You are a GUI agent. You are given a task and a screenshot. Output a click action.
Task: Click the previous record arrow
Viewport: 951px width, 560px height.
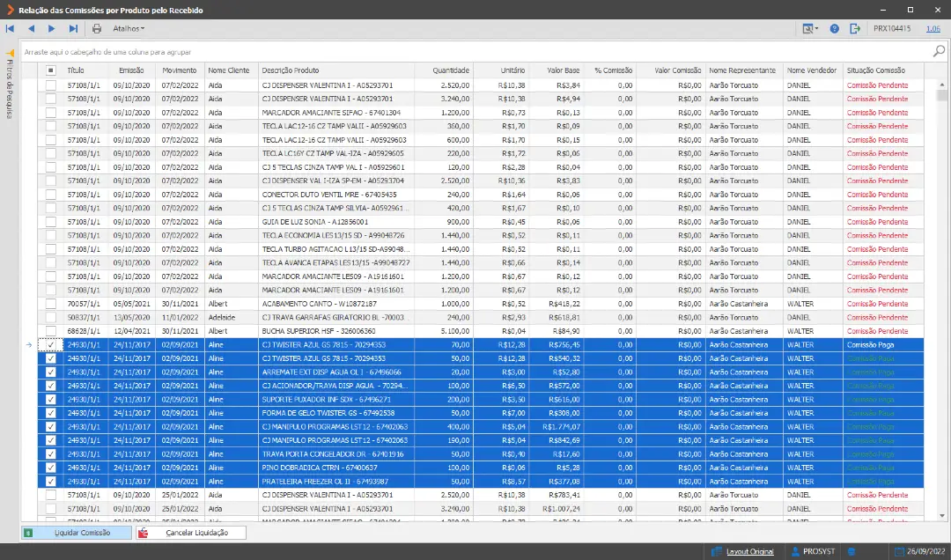(x=31, y=28)
